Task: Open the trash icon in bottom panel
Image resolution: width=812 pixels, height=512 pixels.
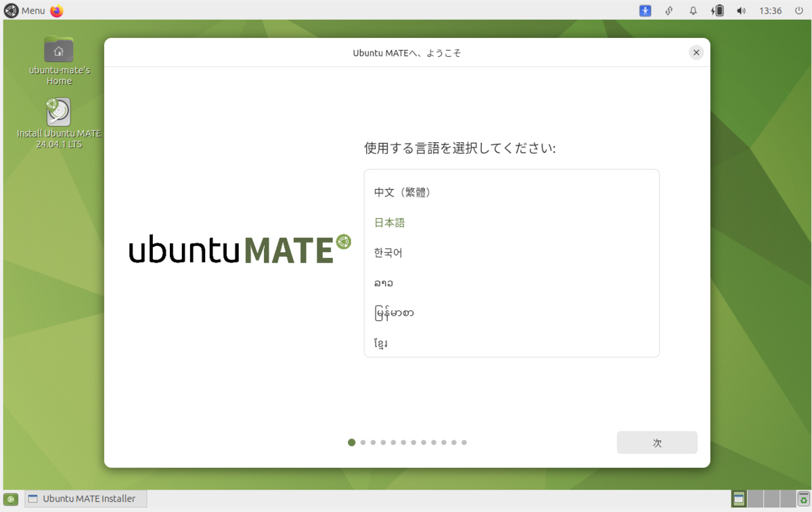Action: point(803,499)
